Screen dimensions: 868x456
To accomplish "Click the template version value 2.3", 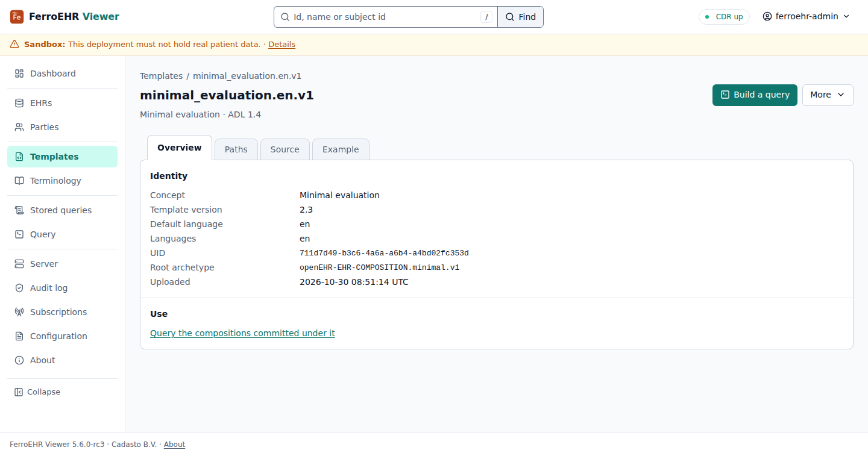I will point(306,210).
